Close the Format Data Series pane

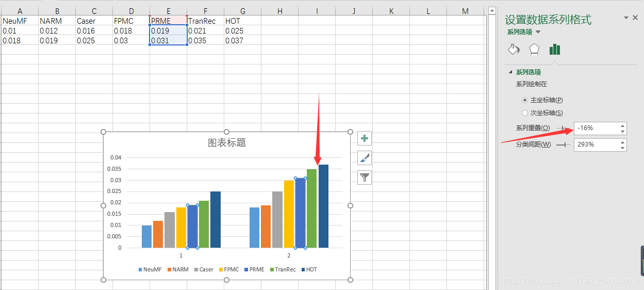pos(635,18)
